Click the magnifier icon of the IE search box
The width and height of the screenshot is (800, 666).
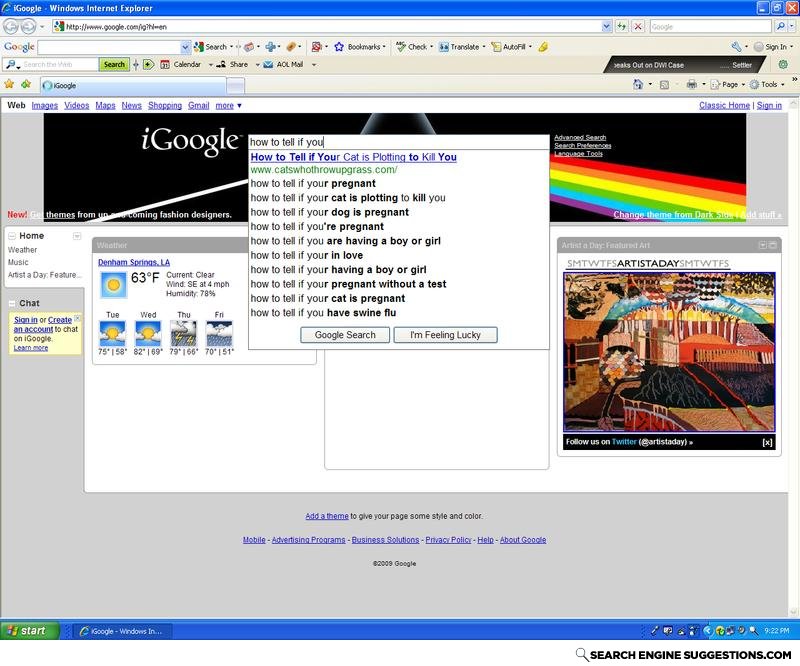780,26
